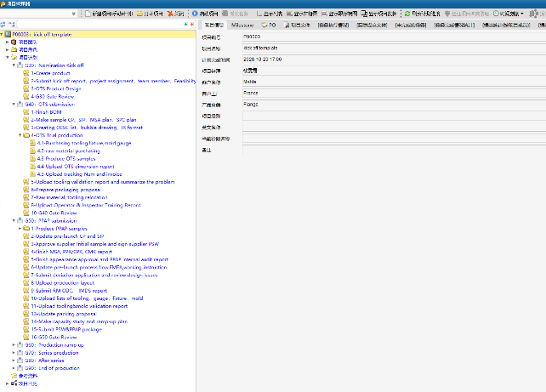The image size is (546, 392).
Task: Switch to the Milestone tab
Action: pos(242,26)
